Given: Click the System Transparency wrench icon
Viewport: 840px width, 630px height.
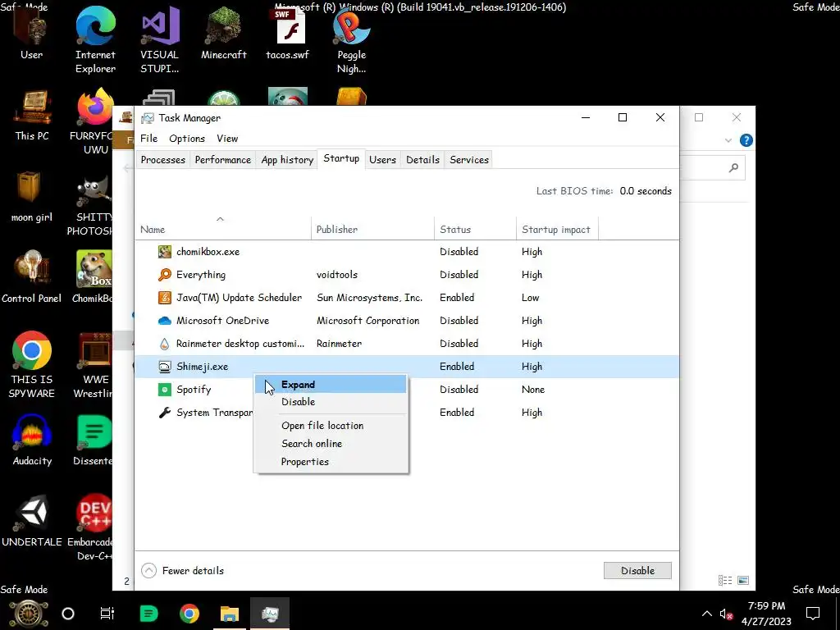Looking at the screenshot, I should coord(164,413).
